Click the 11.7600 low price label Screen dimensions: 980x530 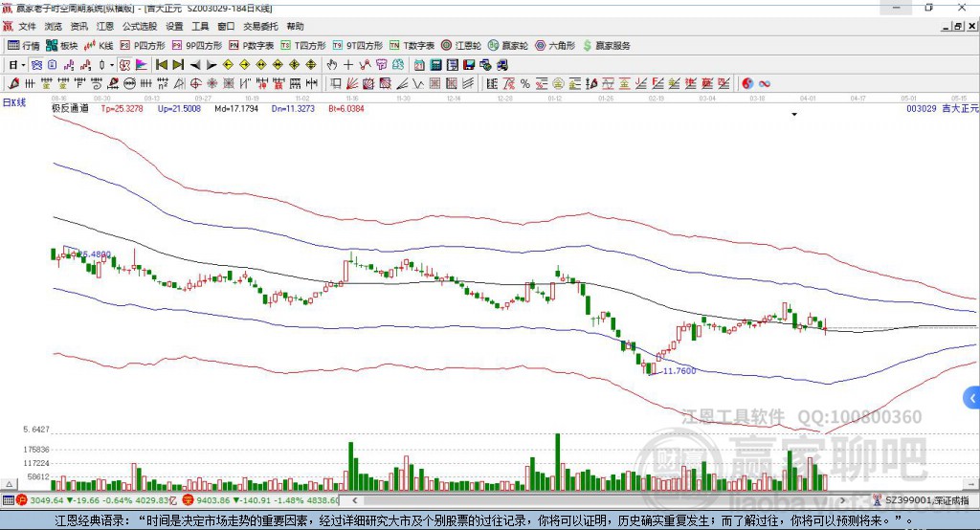679,370
